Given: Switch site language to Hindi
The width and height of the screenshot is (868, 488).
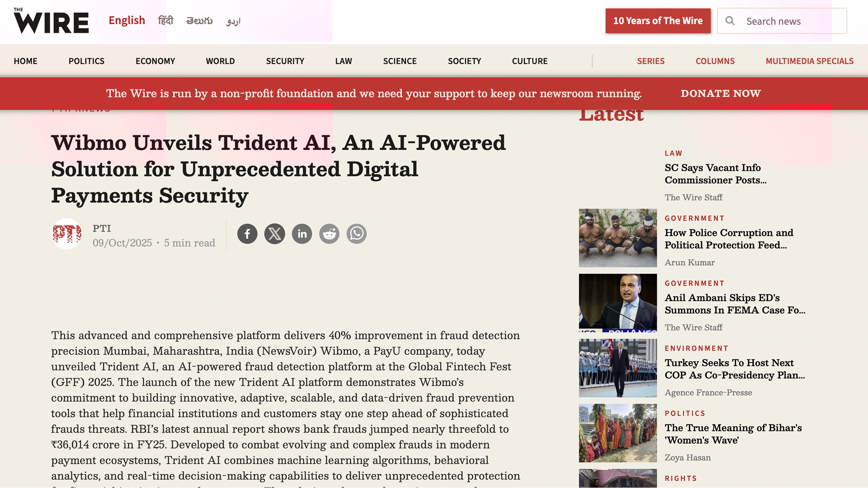Looking at the screenshot, I should tap(165, 21).
